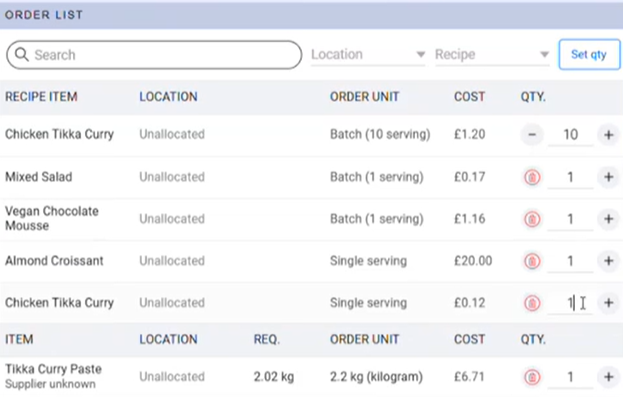Screen dimensions: 623x397
Task: Increase quantity for Mixed Salad
Action: (608, 177)
